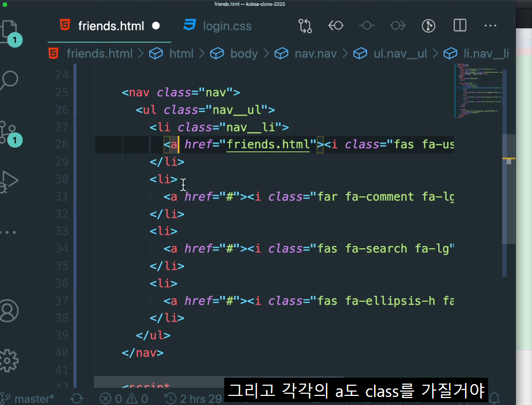Open Problems via errors and warnings count
The width and height of the screenshot is (532, 405).
(124, 399)
